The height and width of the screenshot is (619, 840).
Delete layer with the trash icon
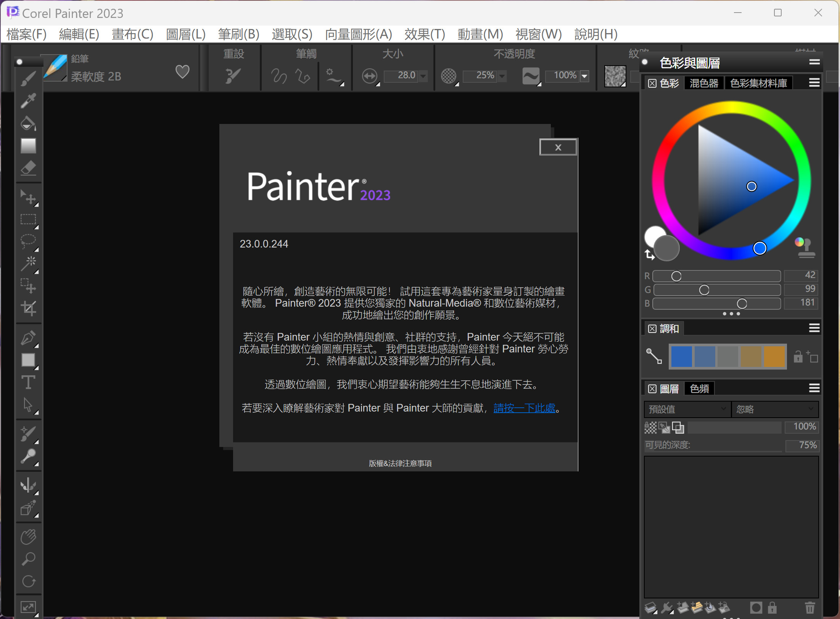point(810,608)
